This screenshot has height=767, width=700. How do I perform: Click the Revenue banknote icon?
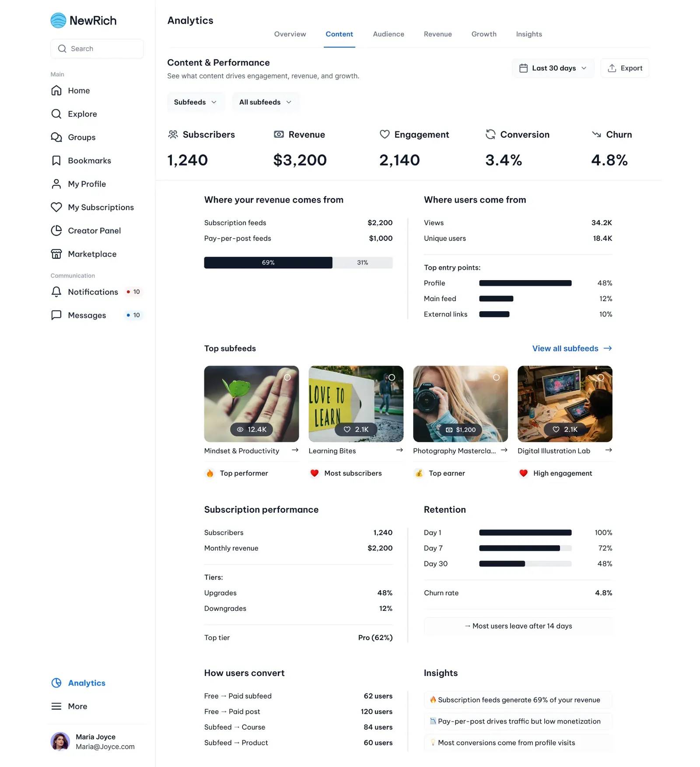pos(279,134)
